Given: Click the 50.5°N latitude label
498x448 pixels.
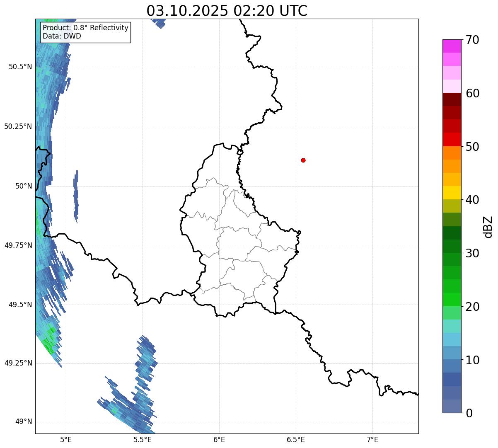Looking at the screenshot, I should point(20,67).
